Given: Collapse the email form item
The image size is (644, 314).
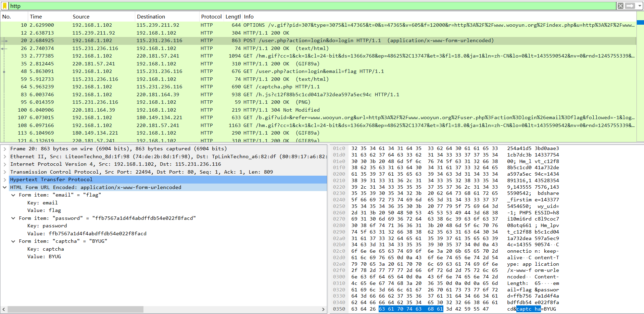Looking at the screenshot, I should (13, 195).
